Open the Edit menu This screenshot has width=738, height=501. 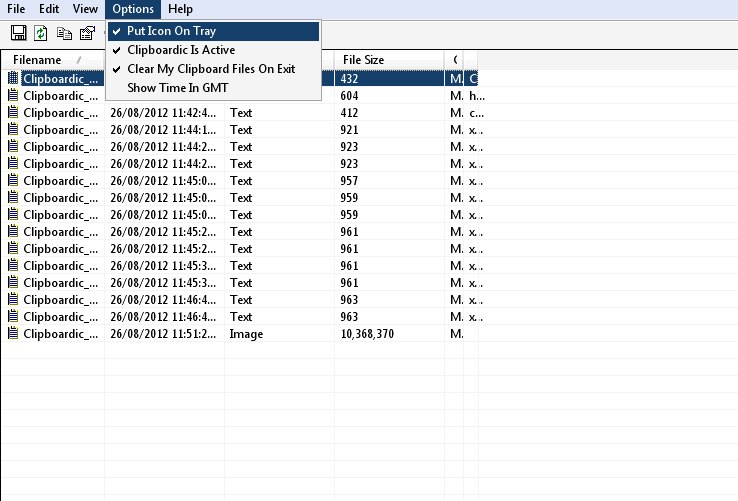click(x=49, y=9)
